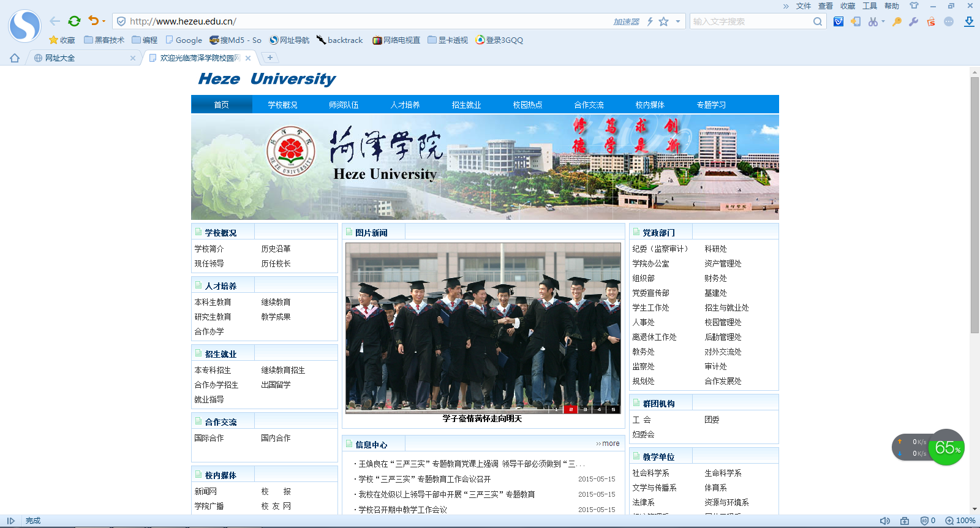This screenshot has height=528, width=980.
Task: Click the security shield icon in the address bar
Action: point(121,21)
